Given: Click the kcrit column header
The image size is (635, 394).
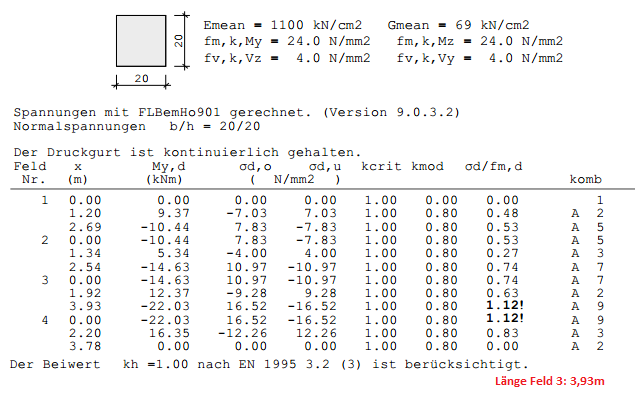Looking at the screenshot, I should coord(381,166).
